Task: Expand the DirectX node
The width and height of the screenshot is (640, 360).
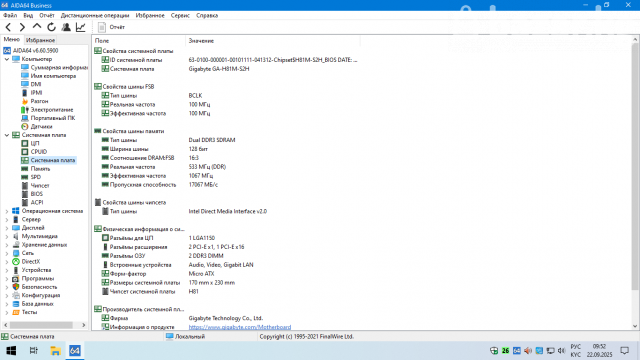Action: coord(7,262)
